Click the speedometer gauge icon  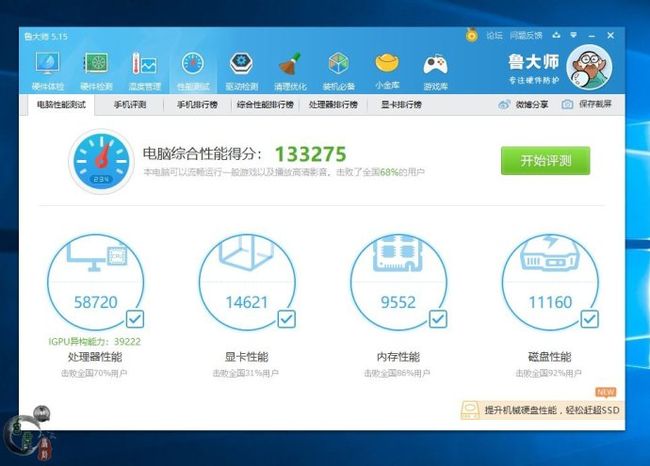click(101, 161)
